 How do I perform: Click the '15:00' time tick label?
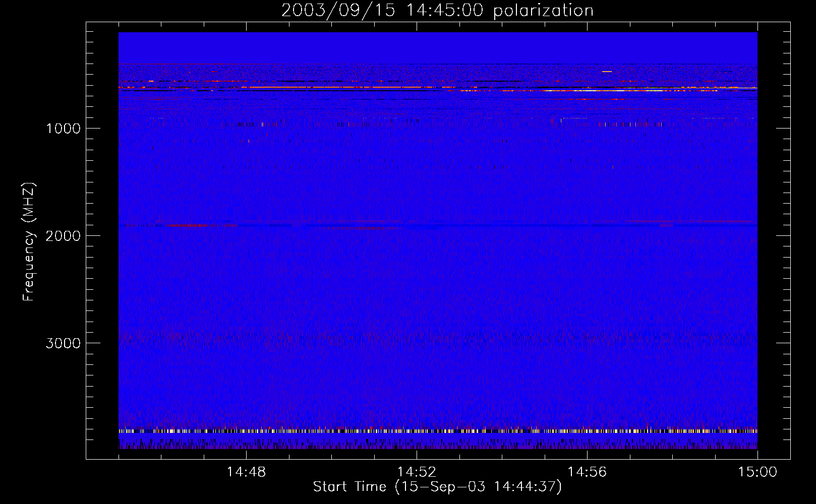point(757,472)
